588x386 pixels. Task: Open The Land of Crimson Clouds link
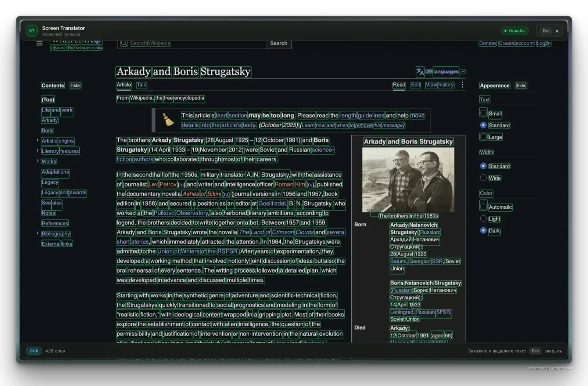click(x=276, y=232)
